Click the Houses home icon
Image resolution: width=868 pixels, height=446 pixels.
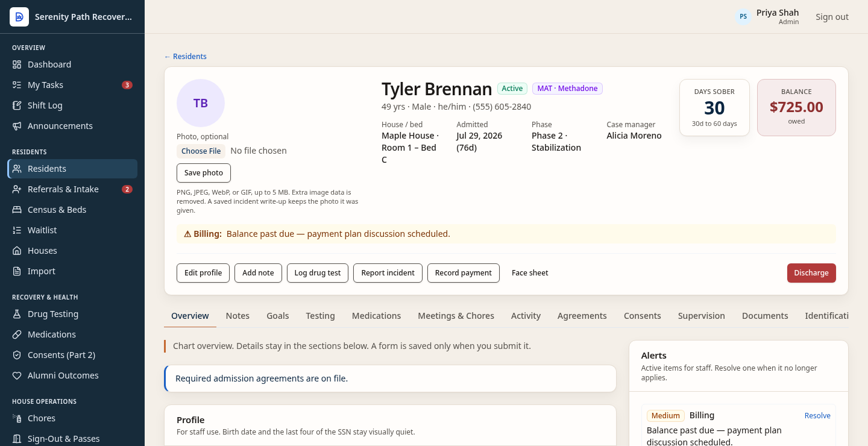click(x=17, y=251)
